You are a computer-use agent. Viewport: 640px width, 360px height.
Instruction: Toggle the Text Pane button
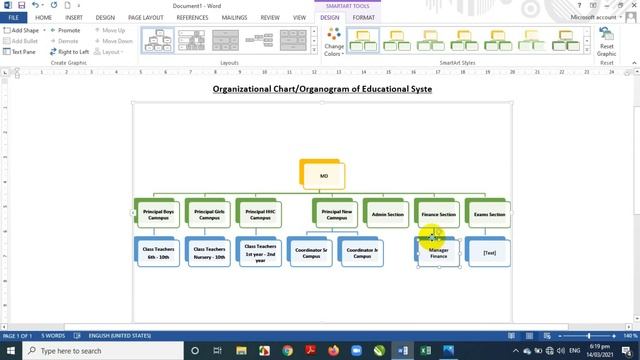click(19, 52)
